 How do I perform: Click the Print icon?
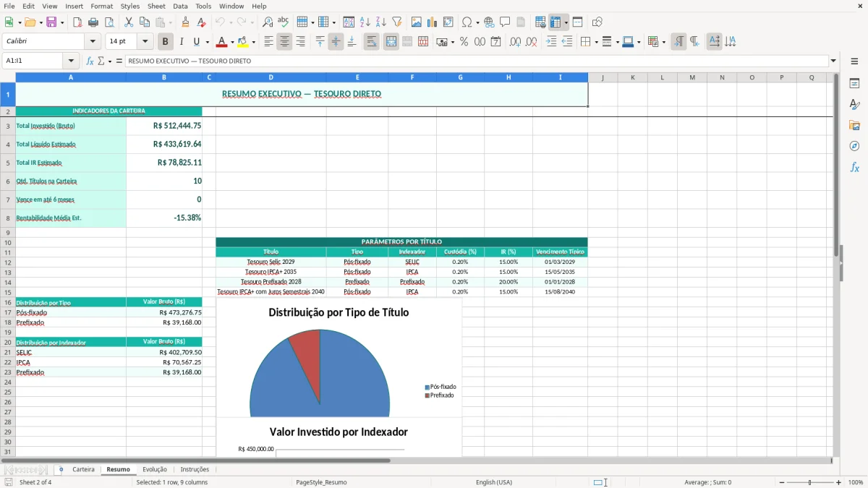[93, 22]
